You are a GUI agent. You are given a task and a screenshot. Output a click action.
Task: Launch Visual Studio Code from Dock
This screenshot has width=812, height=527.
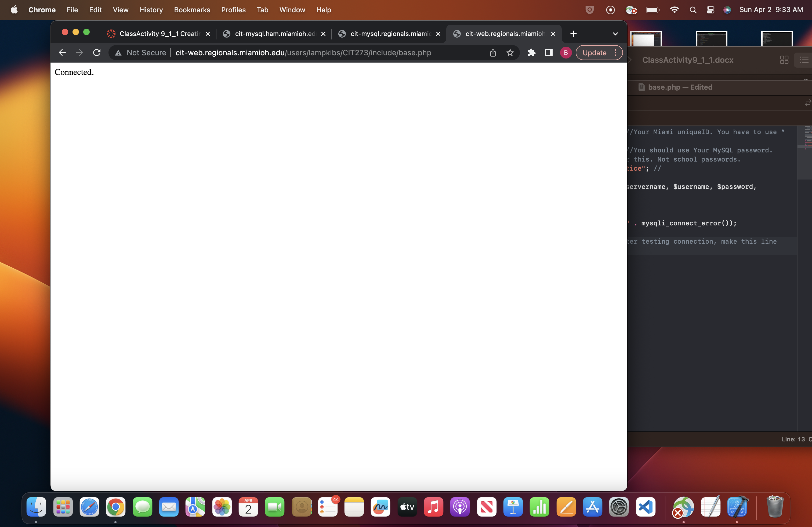(x=646, y=507)
